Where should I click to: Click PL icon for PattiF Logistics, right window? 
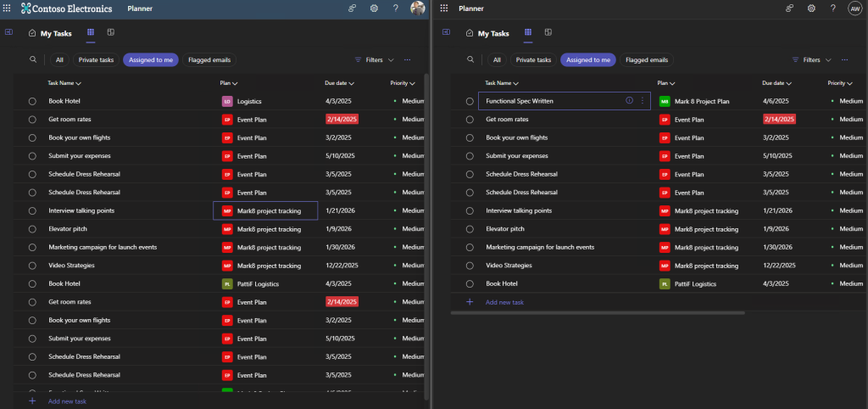pyautogui.click(x=665, y=283)
